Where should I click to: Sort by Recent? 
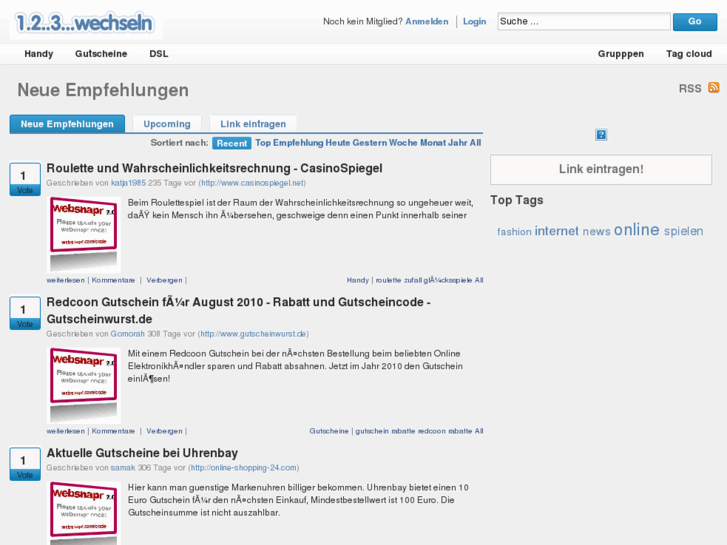[x=232, y=143]
